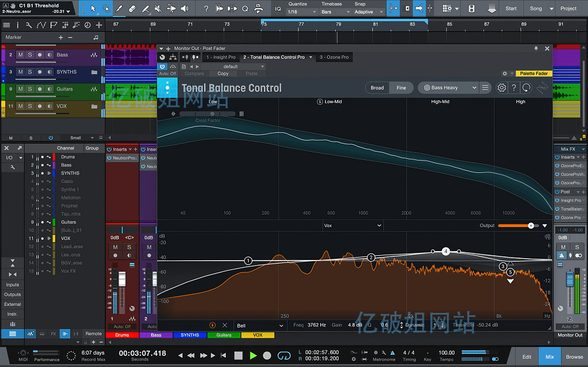Expand the Small track height dropdown
Viewport: 588px width, 367px height.
pyautogui.click(x=81, y=138)
